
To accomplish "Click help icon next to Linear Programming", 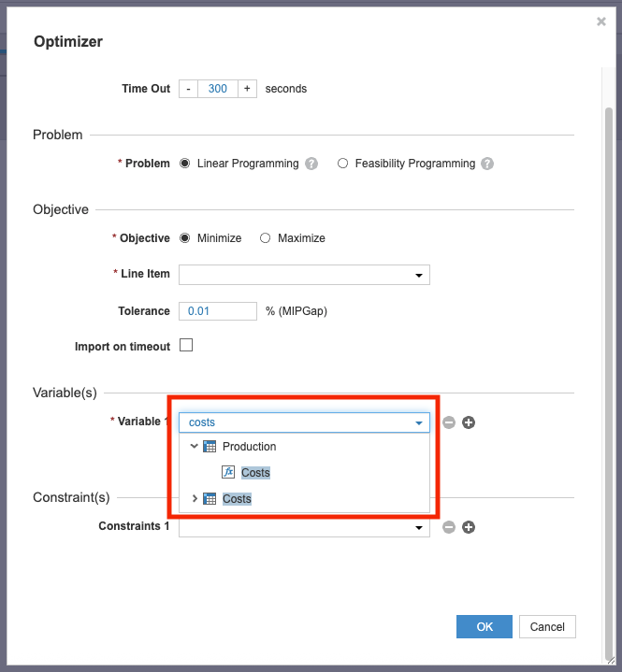I will [x=311, y=164].
